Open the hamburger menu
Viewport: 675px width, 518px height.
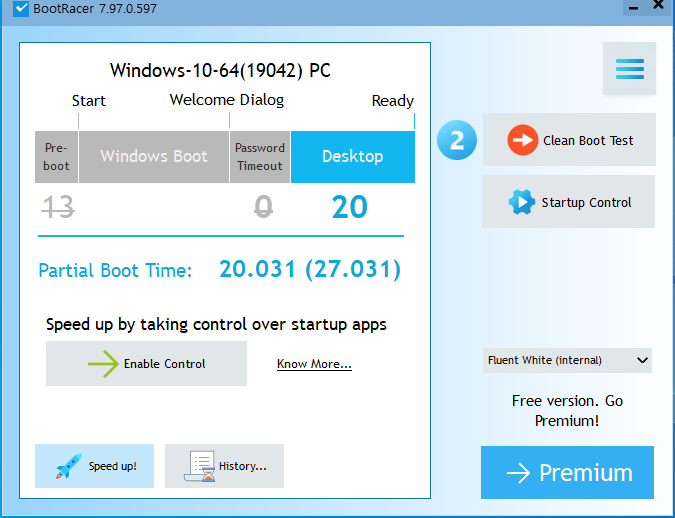629,69
